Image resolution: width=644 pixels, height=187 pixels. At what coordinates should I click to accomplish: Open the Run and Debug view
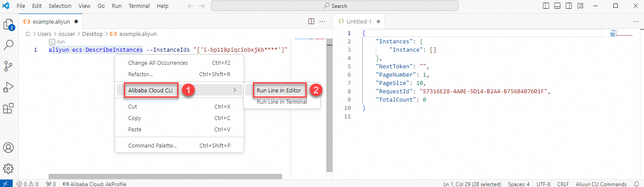tap(9, 87)
